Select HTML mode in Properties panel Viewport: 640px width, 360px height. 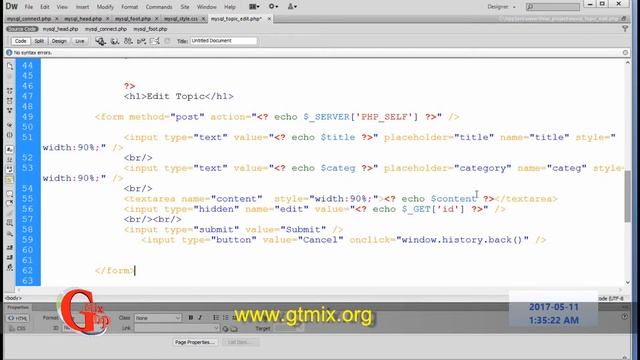click(18, 318)
